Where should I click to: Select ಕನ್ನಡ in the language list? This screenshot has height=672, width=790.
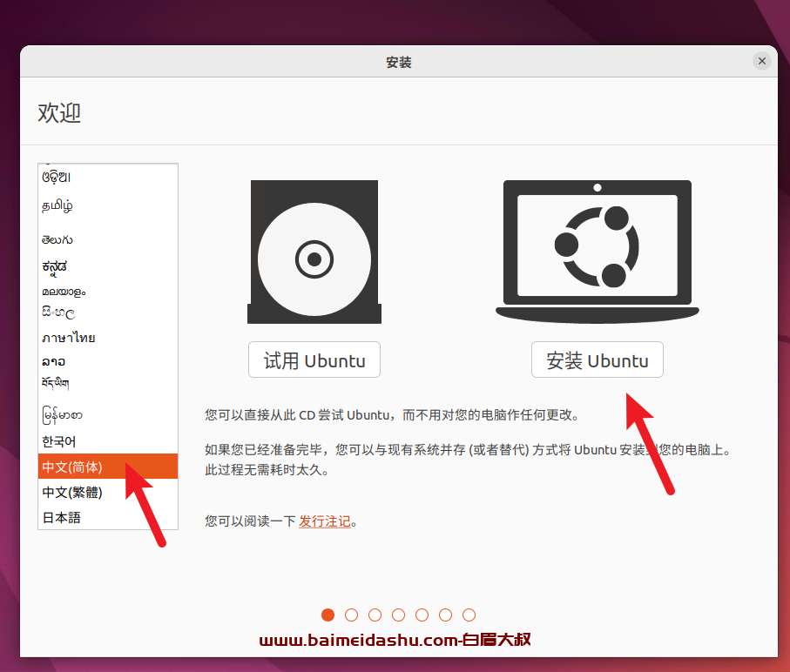coord(108,266)
